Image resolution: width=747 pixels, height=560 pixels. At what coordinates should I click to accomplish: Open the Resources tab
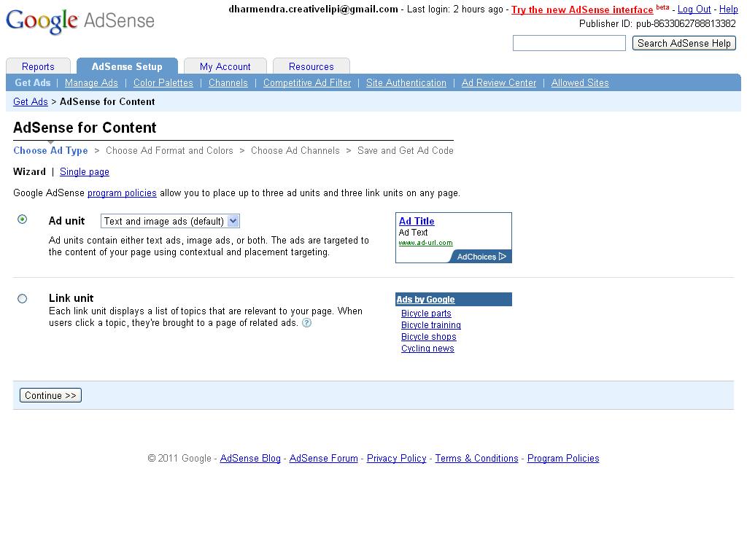(x=311, y=66)
